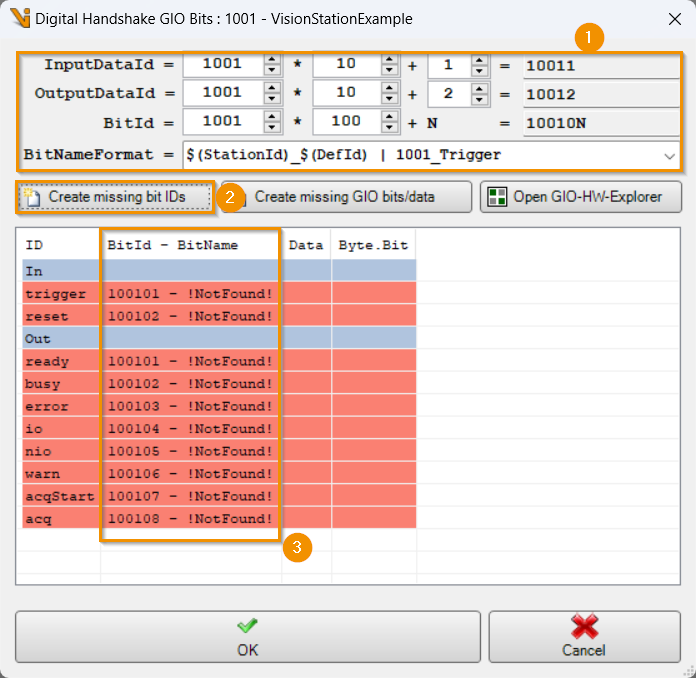696x678 pixels.
Task: Decrease the BitId multiplier 100
Action: [389, 127]
